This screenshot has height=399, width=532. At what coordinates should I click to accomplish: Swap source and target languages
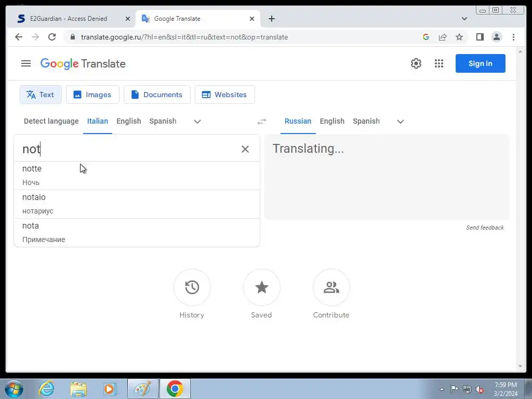[262, 122]
